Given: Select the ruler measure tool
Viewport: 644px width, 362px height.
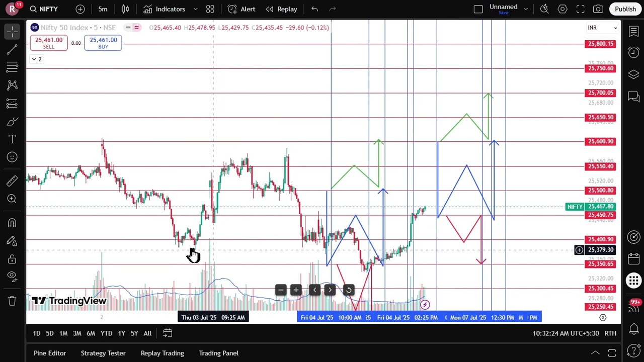Looking at the screenshot, I should click(12, 180).
